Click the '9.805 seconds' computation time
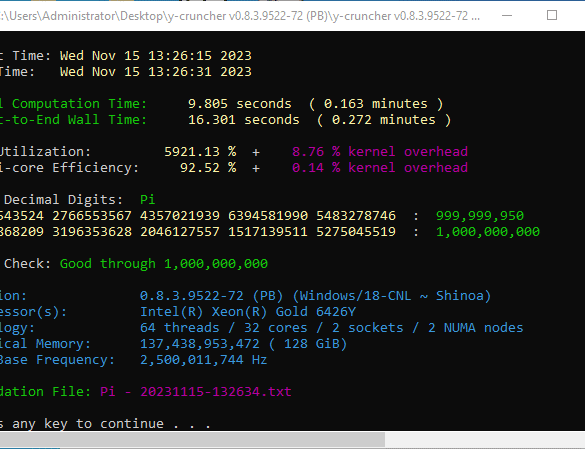The image size is (585, 449). (x=240, y=103)
